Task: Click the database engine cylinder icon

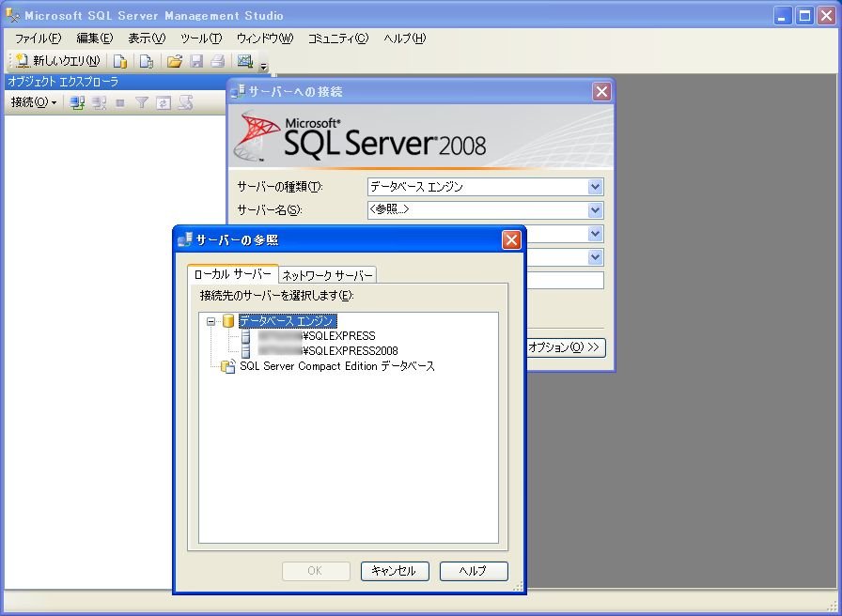Action: point(228,321)
